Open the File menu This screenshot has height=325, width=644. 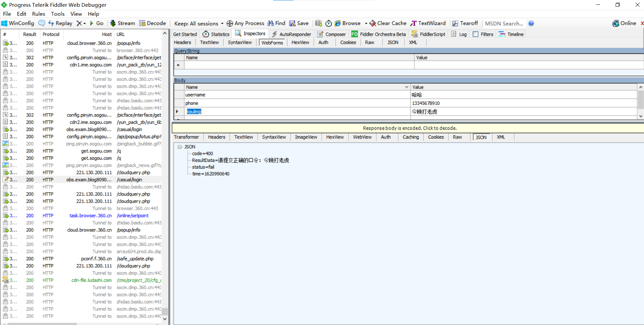point(7,14)
